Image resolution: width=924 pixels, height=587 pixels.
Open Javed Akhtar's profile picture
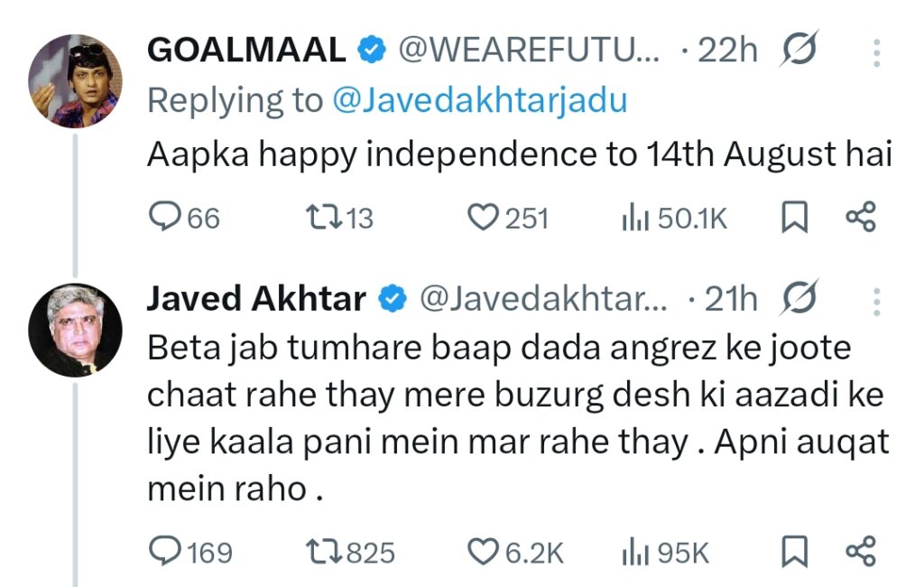[76, 330]
